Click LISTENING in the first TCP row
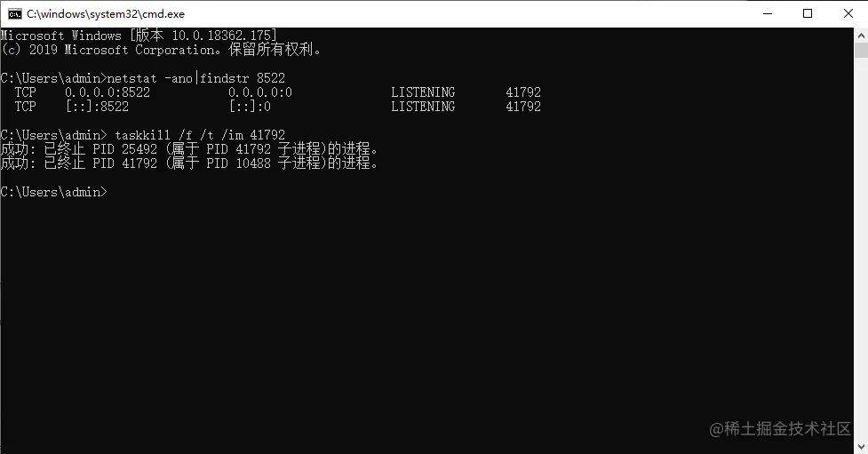The width and height of the screenshot is (868, 454). tap(423, 92)
